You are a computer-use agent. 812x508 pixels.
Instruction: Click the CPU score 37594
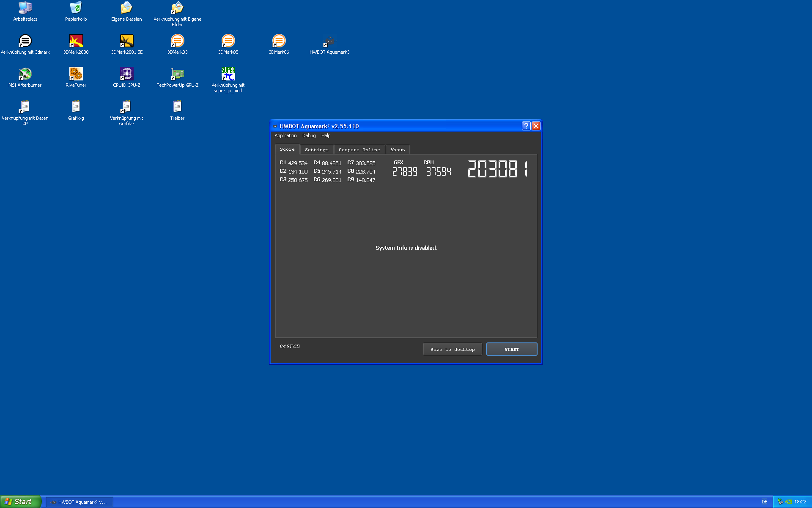(439, 171)
